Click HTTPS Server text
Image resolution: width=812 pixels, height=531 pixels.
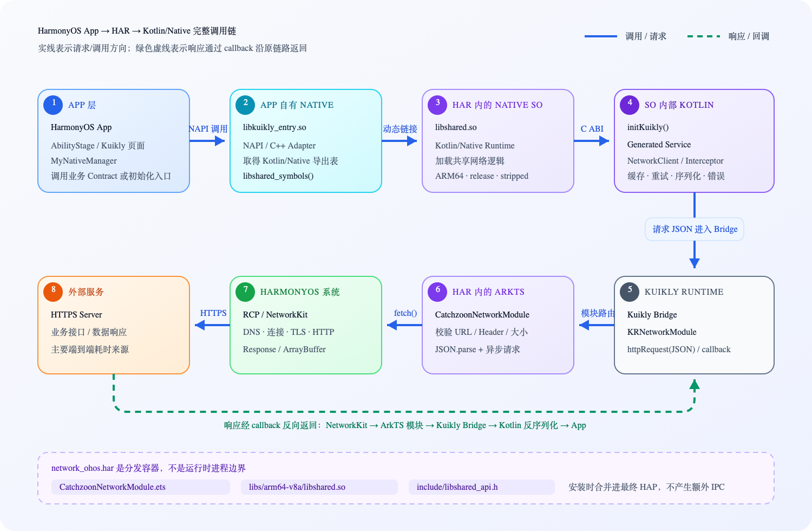tap(76, 315)
